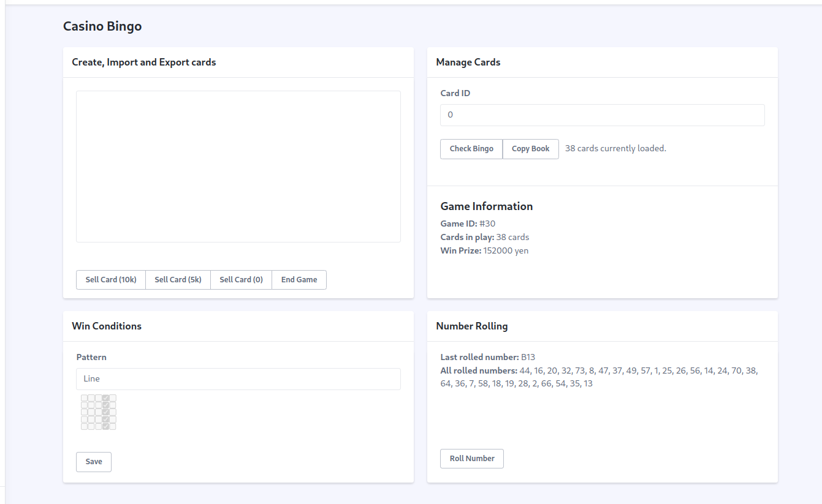Check the center box of the pattern grid

point(98,412)
